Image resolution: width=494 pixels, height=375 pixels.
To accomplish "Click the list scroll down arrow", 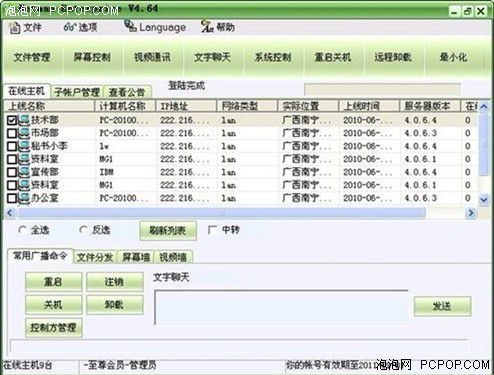I will click(484, 200).
